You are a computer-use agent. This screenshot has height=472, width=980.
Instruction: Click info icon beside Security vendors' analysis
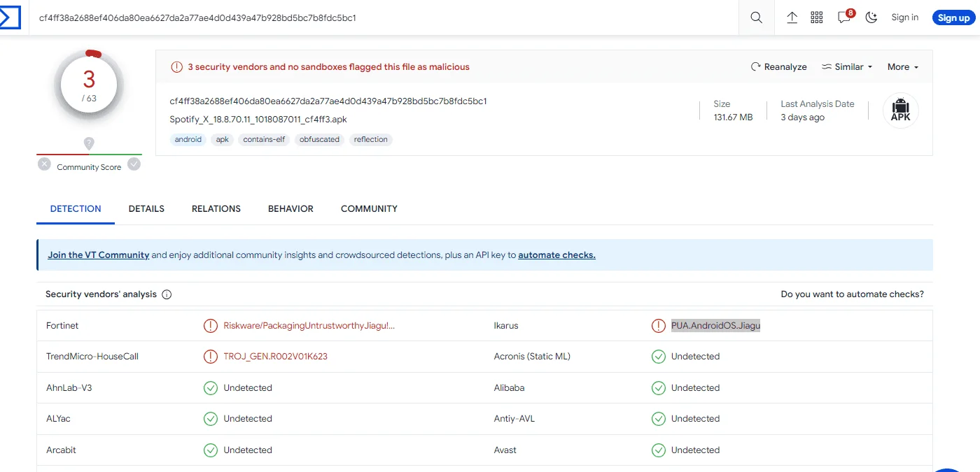[x=167, y=294]
